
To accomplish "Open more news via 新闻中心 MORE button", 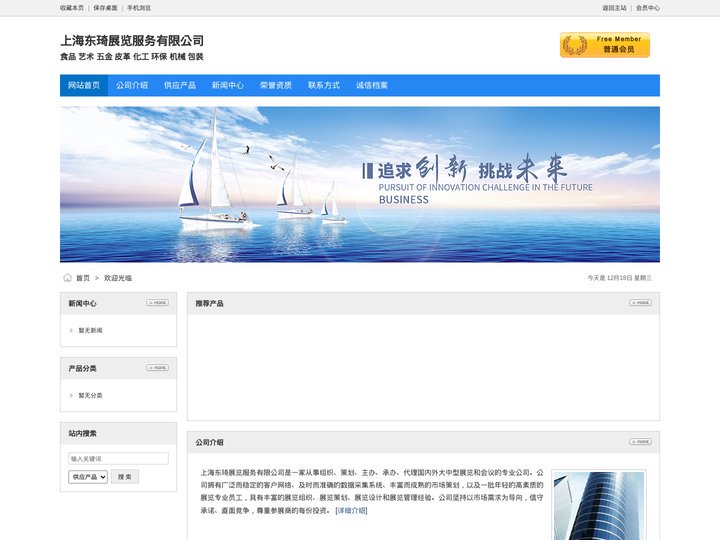I will [x=158, y=303].
